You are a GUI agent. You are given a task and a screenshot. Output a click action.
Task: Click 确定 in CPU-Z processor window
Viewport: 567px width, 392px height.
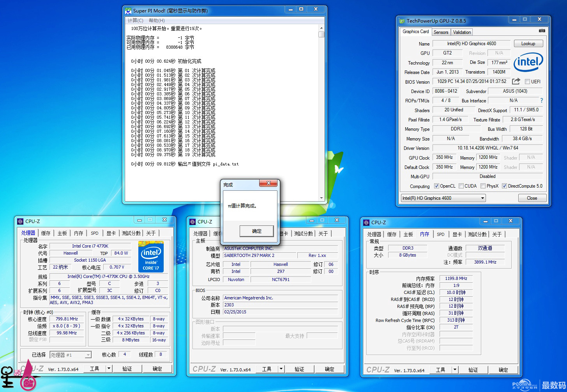click(157, 368)
